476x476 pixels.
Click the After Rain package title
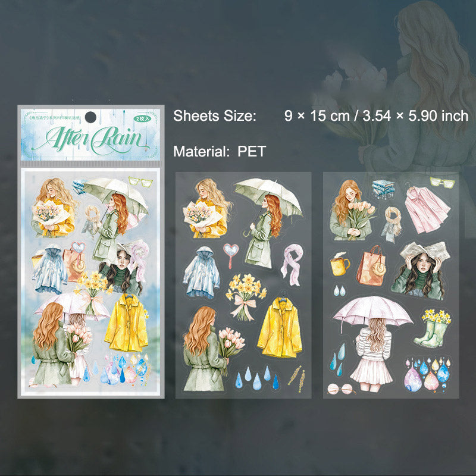coord(91,139)
